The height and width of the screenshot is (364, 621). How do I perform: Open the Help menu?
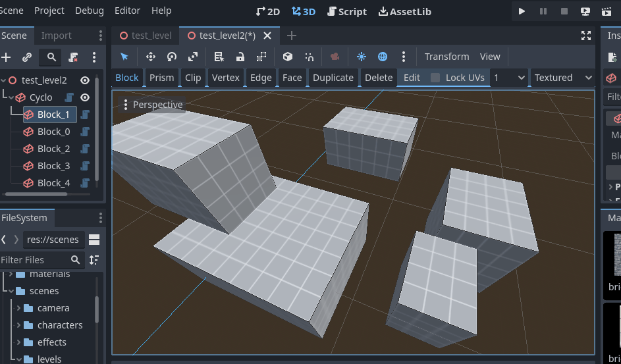click(161, 11)
